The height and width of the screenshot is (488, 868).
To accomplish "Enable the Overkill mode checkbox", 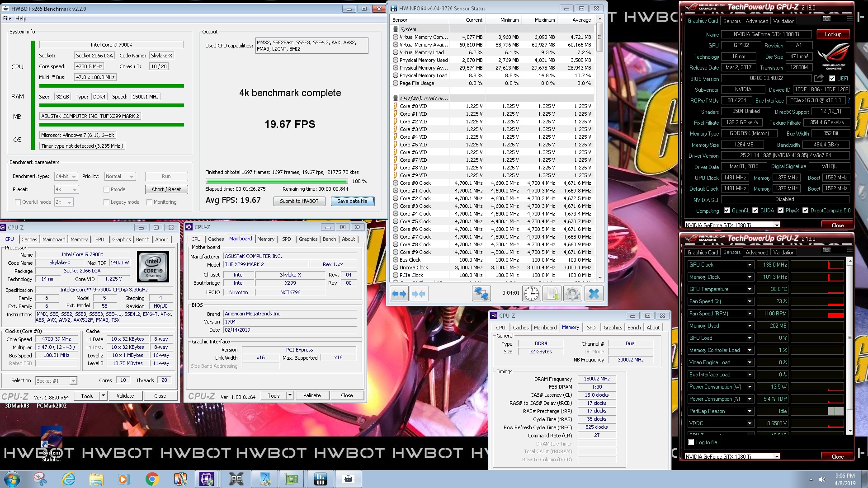I will (18, 202).
